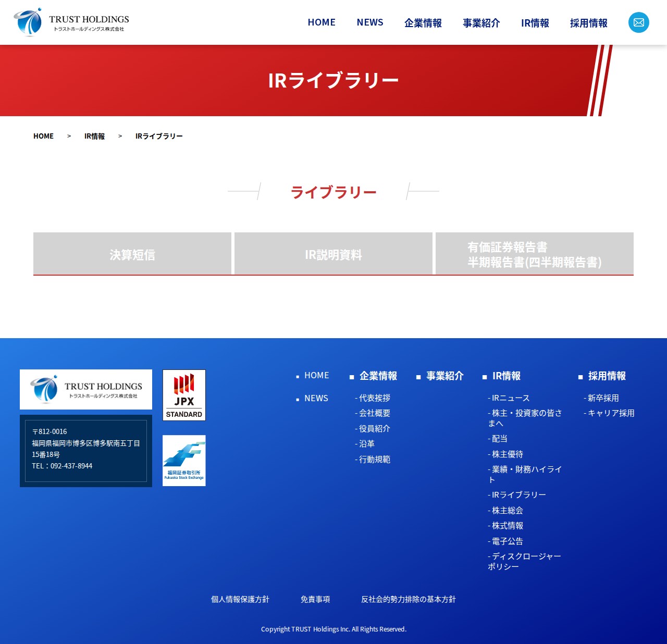
Task: Select the IR説明資料 tab
Action: (x=333, y=254)
